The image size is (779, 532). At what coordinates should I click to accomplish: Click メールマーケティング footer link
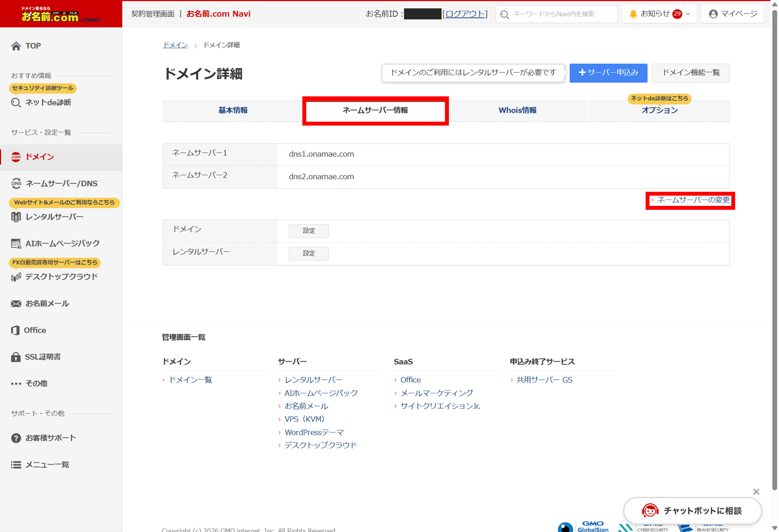coord(437,393)
